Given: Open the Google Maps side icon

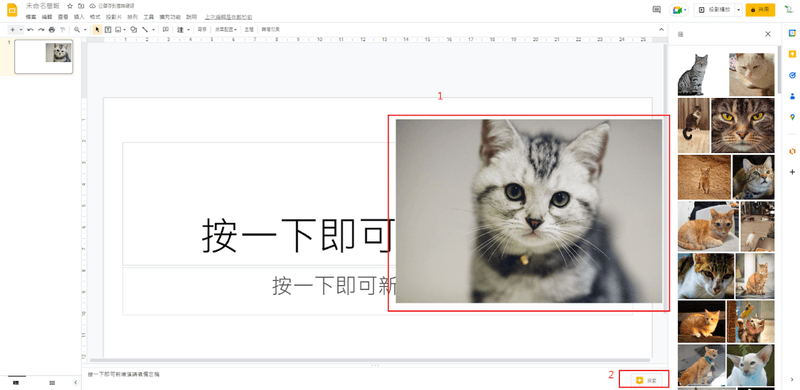Looking at the screenshot, I should coord(792,117).
